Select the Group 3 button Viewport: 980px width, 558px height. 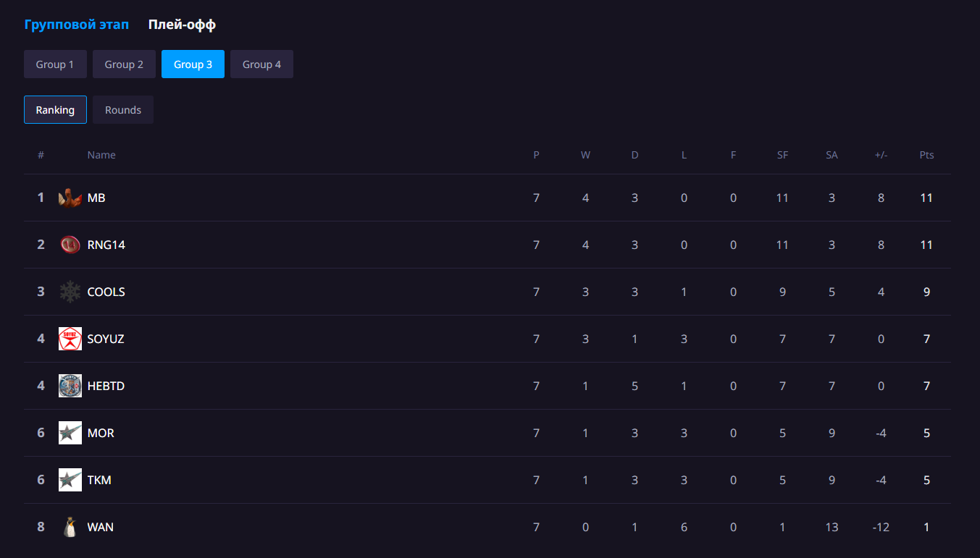point(193,64)
